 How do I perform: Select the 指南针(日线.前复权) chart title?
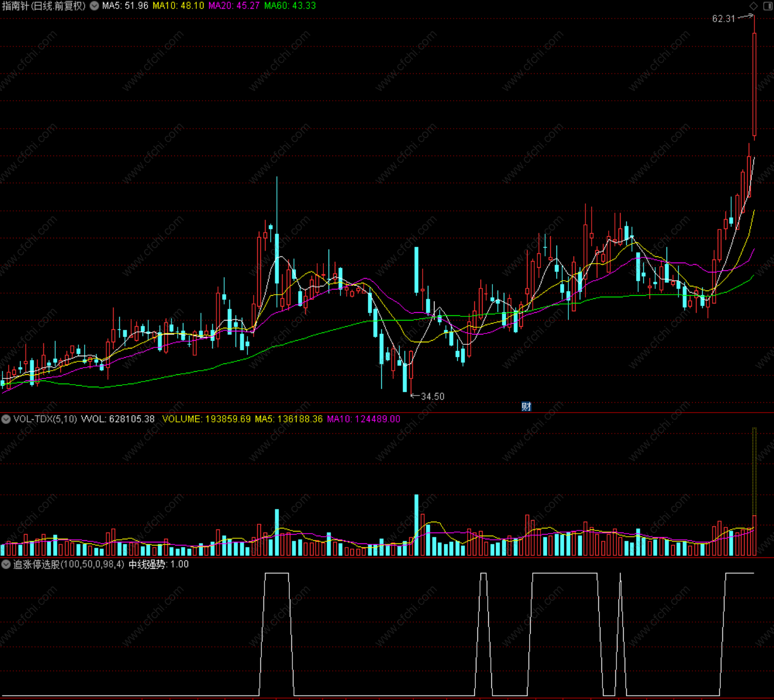tap(44, 6)
